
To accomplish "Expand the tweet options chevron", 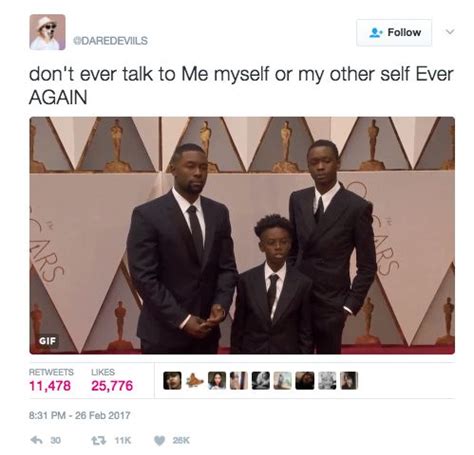I will [x=450, y=32].
